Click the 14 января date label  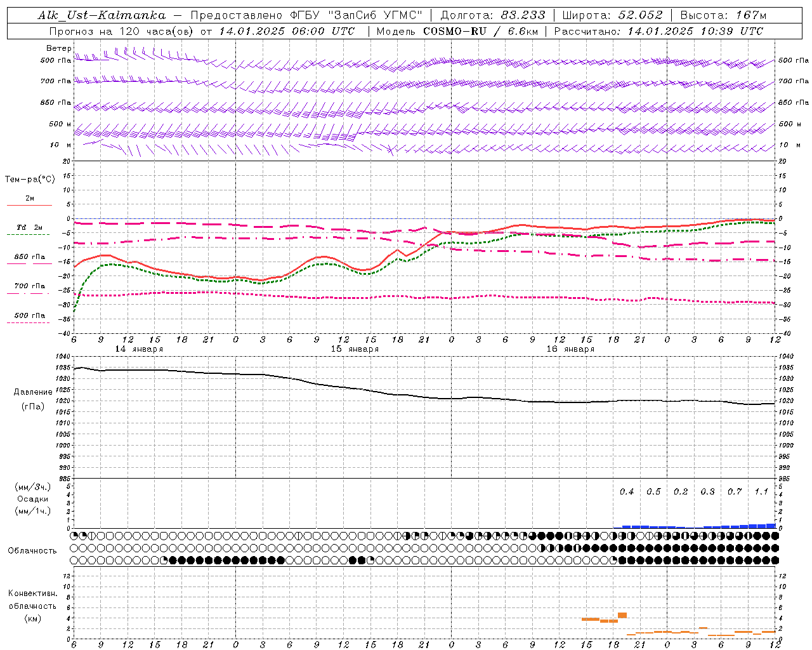coord(139,349)
